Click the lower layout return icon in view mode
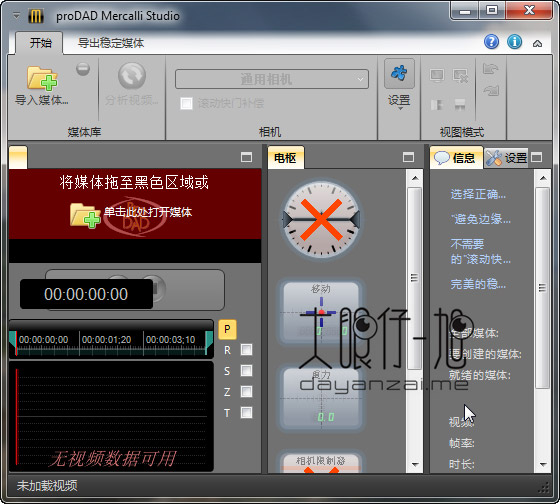The width and height of the screenshot is (560, 504). [491, 90]
